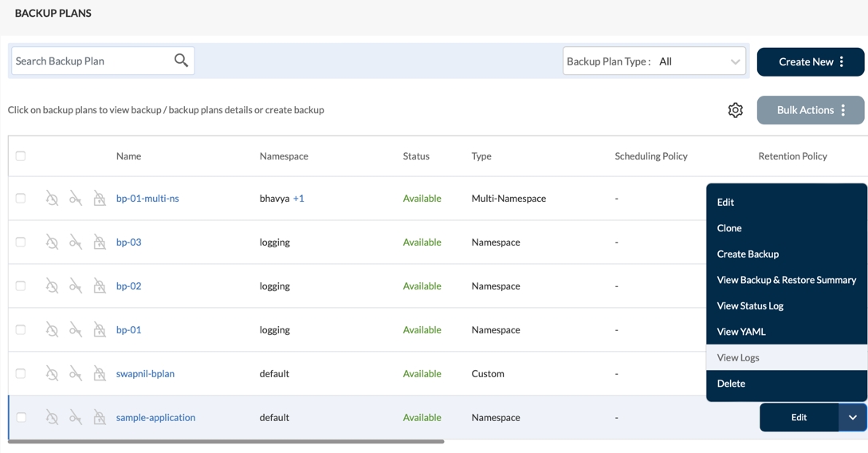Click the immutability lock icon for bp-02
The height and width of the screenshot is (453, 868).
(x=100, y=286)
